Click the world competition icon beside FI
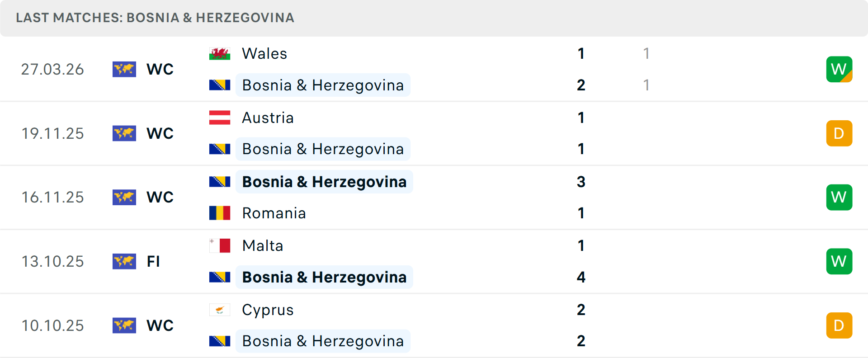The width and height of the screenshot is (868, 358). click(124, 261)
